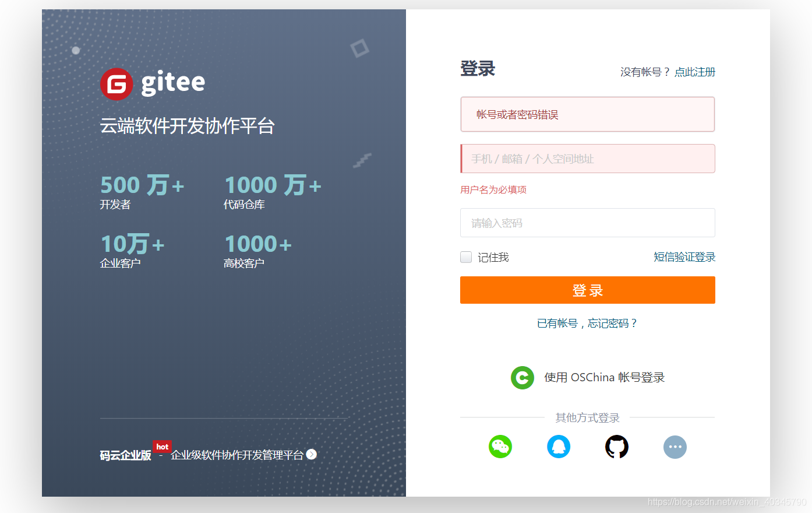Image resolution: width=812 pixels, height=513 pixels.
Task: Click the 帐号或者密码错误 error banner
Action: point(587,114)
